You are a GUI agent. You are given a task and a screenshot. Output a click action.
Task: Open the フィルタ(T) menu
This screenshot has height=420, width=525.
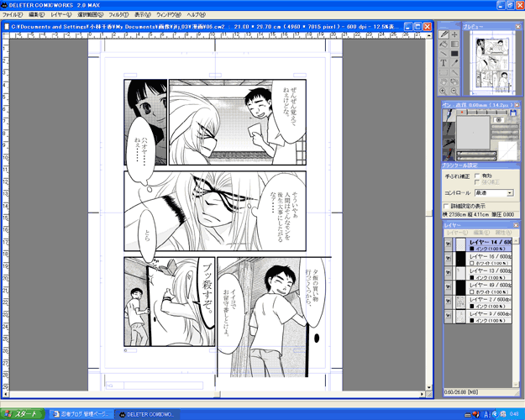click(118, 15)
